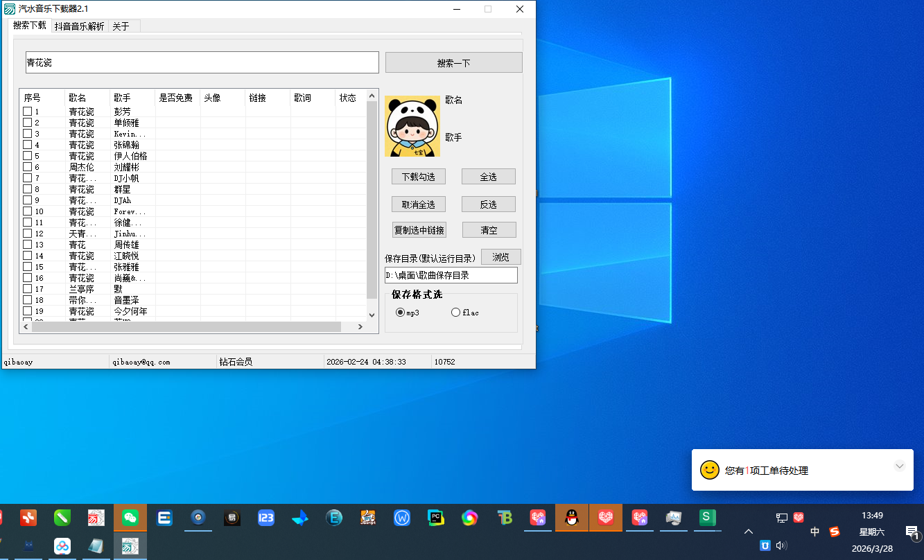Viewport: 924px width, 560px height.
Task: Click the song list left scroll arrow
Action: coord(26,326)
